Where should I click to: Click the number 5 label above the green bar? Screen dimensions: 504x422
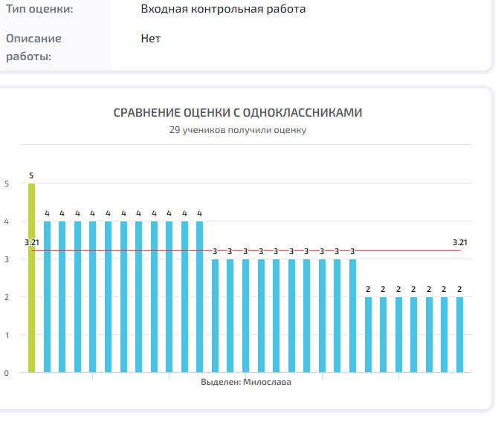pos(31,176)
